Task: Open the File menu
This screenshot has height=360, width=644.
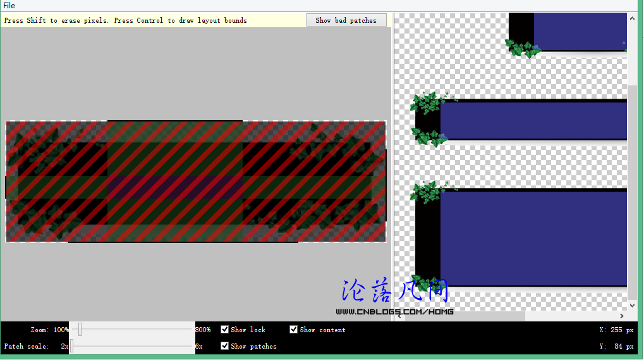Action: coord(9,5)
